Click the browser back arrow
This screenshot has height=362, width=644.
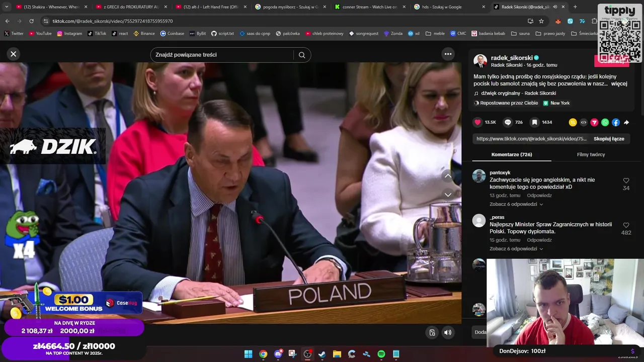(x=7, y=21)
